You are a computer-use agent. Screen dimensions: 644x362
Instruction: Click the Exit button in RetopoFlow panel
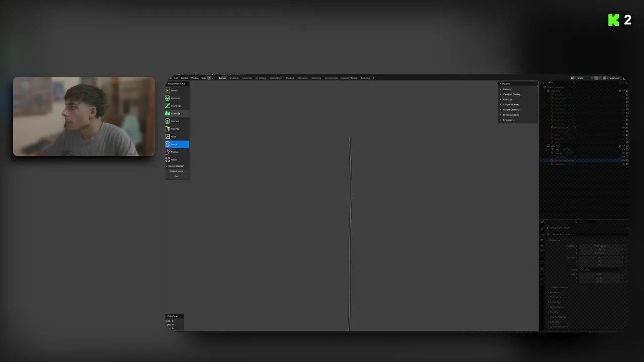pyautogui.click(x=177, y=176)
